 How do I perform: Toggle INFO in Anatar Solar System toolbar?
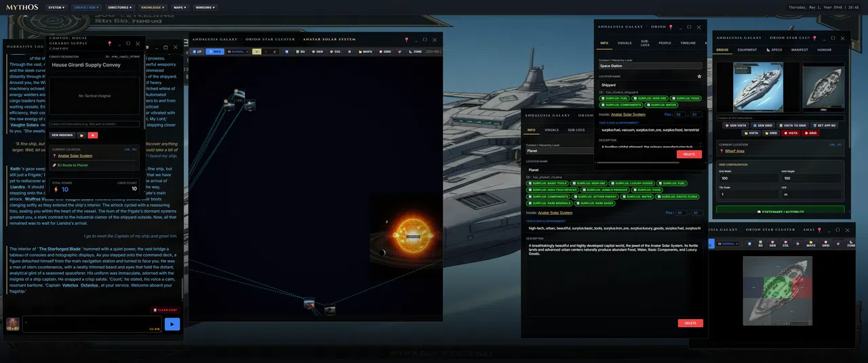(215, 51)
